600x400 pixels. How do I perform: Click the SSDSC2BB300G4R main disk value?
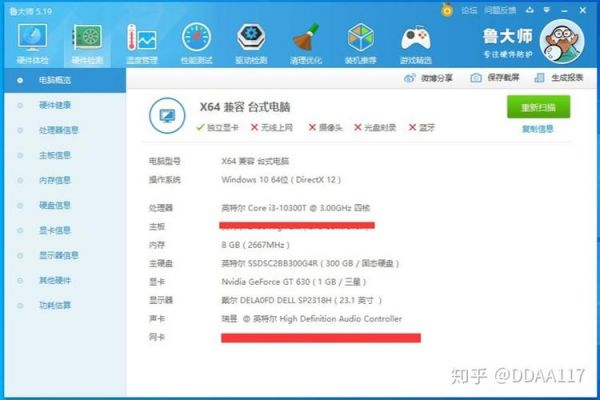coord(310,263)
